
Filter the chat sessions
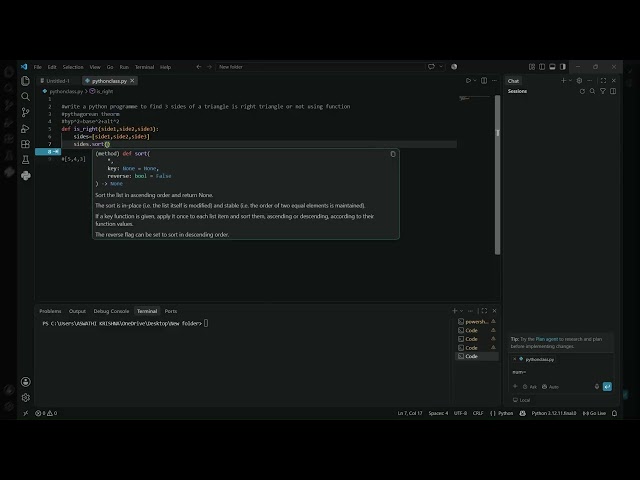[x=603, y=91]
